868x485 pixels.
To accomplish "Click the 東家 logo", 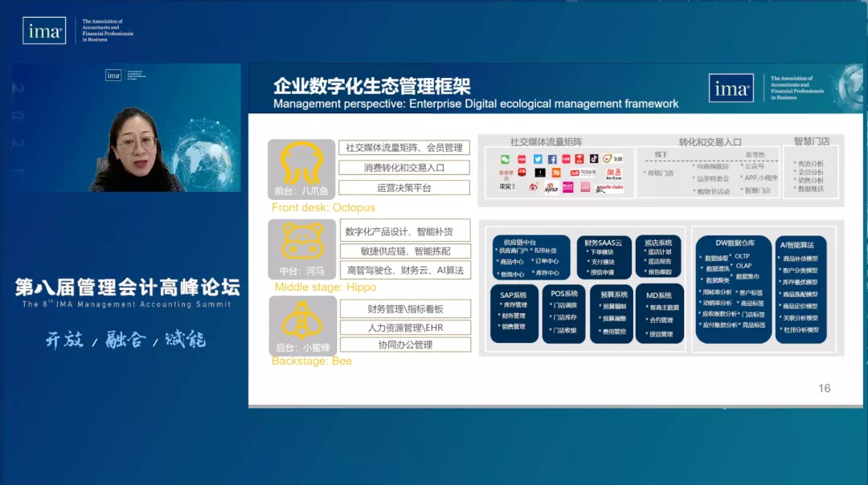I will [x=507, y=186].
